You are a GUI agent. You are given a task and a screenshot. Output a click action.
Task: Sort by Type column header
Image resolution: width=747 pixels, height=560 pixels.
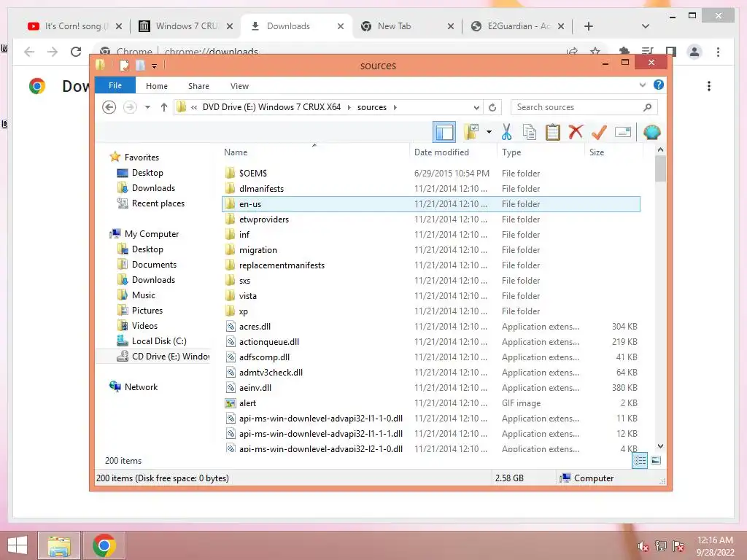pyautogui.click(x=541, y=152)
